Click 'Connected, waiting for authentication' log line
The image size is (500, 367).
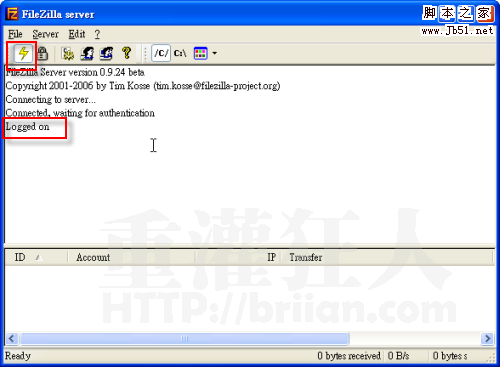[x=80, y=113]
